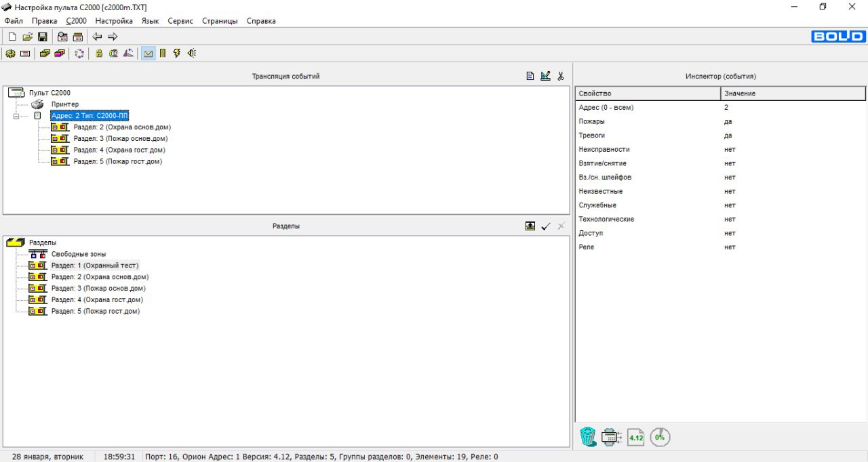This screenshot has height=462, width=868.
Task: Open the Язык menu
Action: 151,21
